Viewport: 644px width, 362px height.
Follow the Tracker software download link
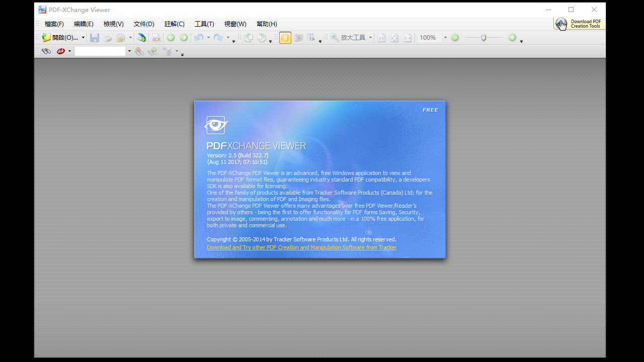tap(301, 247)
